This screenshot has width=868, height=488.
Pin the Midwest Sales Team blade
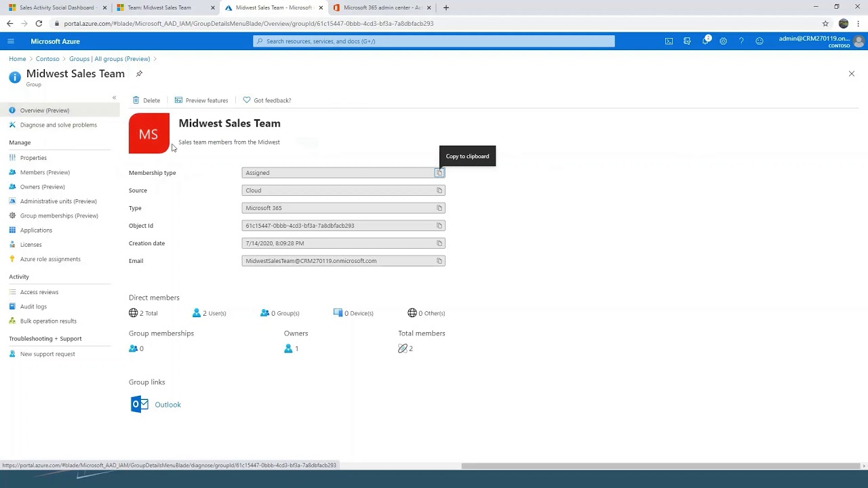[x=139, y=74]
